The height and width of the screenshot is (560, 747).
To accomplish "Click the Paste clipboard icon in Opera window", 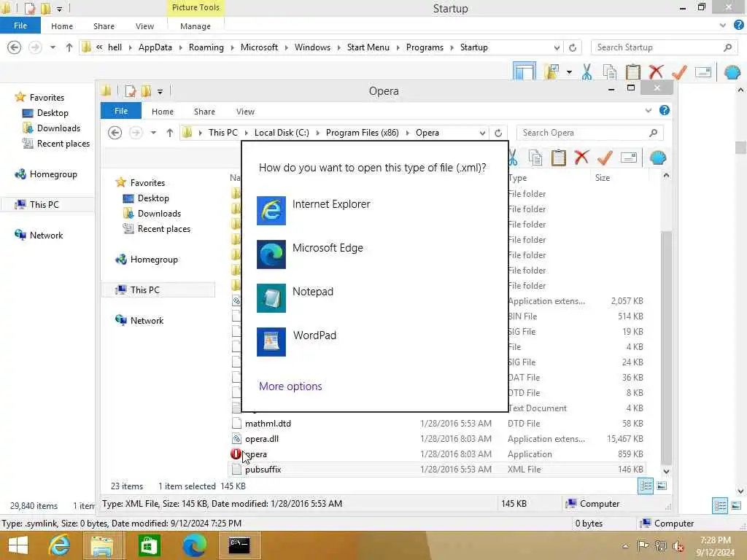I will click(558, 157).
